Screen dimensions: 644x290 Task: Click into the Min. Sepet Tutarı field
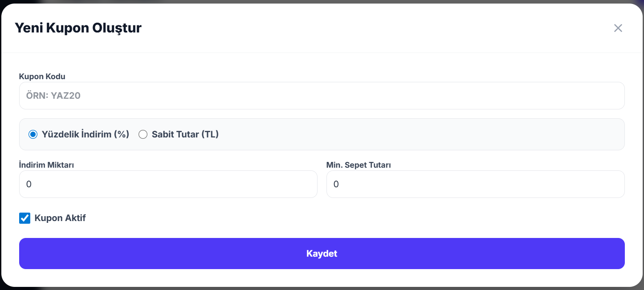475,184
